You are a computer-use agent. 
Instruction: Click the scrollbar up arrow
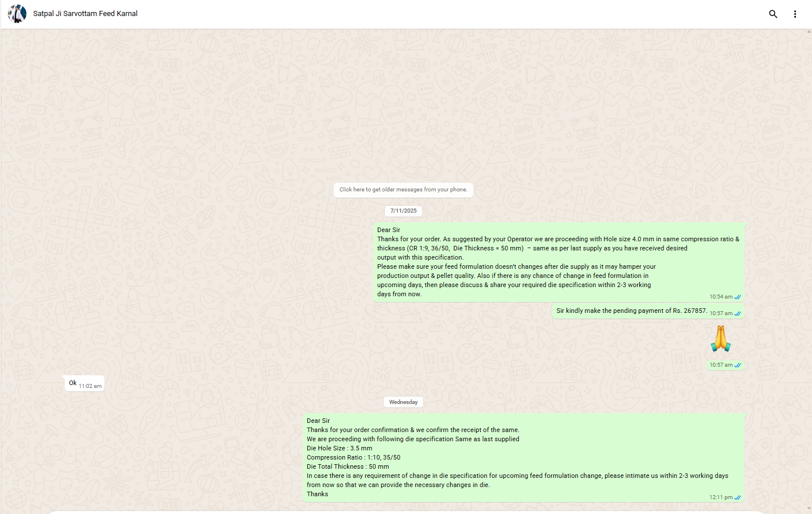(x=809, y=33)
